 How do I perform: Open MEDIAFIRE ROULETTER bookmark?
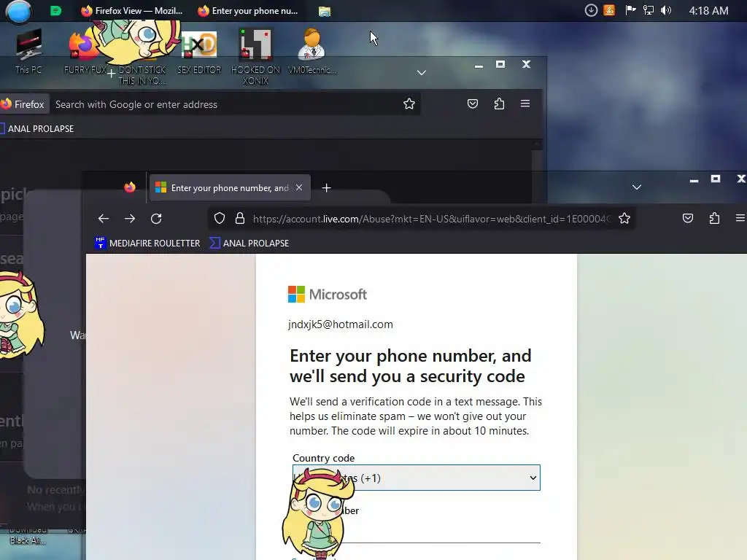click(147, 243)
